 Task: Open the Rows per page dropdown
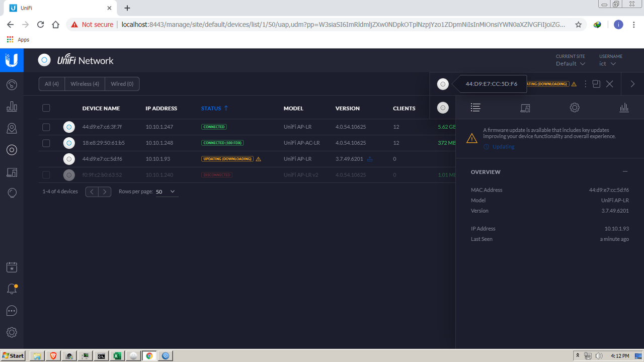(x=167, y=192)
